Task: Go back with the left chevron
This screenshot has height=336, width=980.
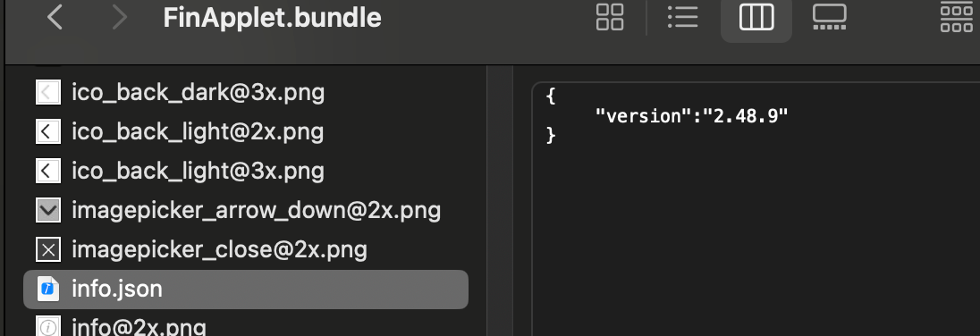Action: pos(55,18)
